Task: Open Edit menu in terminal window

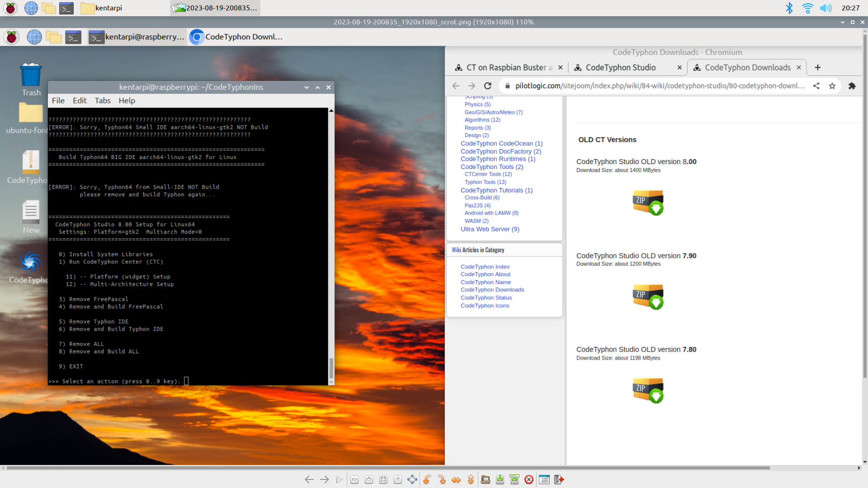Action: point(80,100)
